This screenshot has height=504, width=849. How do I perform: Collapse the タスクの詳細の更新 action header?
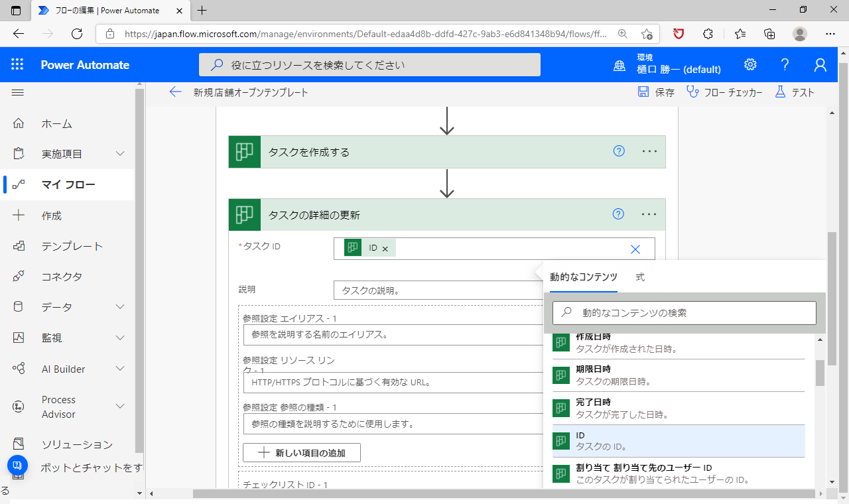[x=447, y=214]
